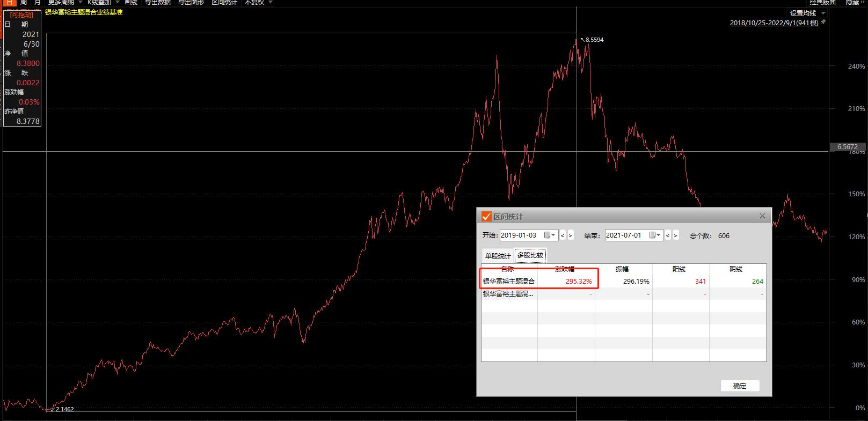Viewport: 868px width, 421px height.
Task: Switch to monthly 月 period tab
Action: (x=37, y=3)
